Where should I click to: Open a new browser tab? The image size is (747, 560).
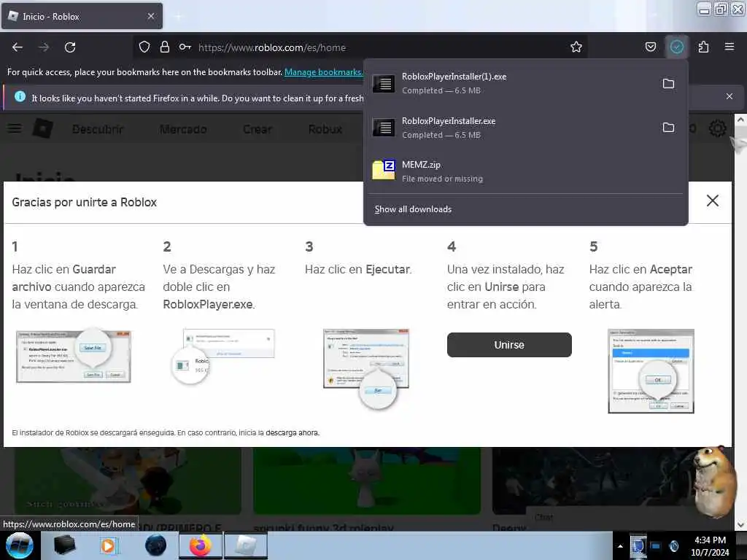pyautogui.click(x=178, y=17)
